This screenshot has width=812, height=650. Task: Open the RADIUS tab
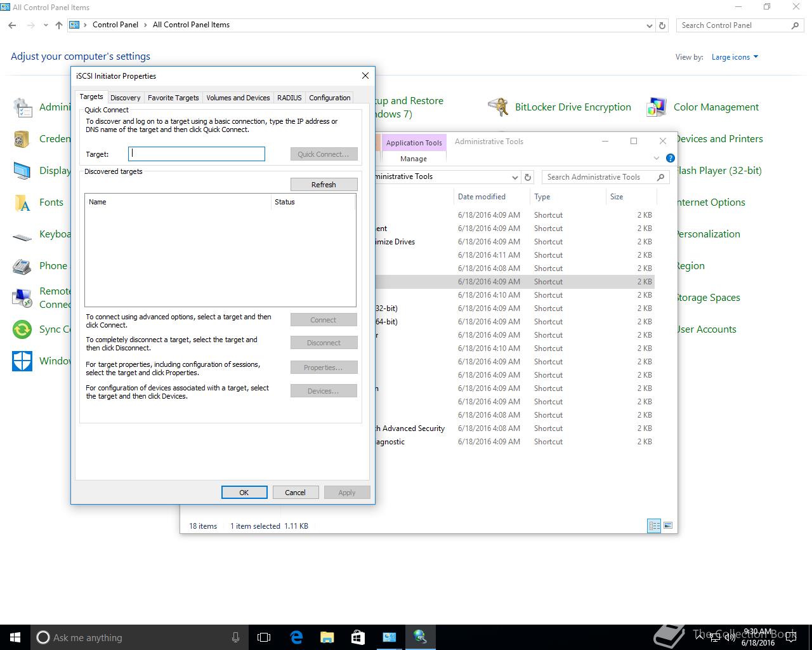(x=289, y=98)
